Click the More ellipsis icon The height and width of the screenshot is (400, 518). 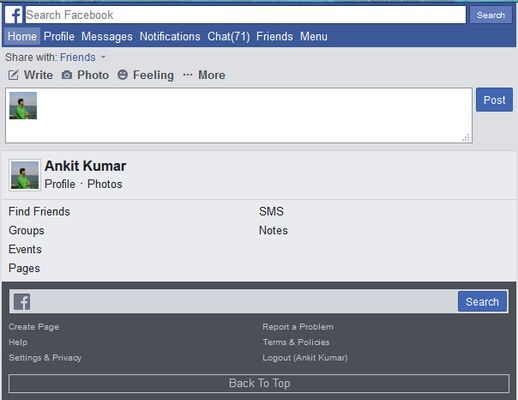click(x=188, y=75)
